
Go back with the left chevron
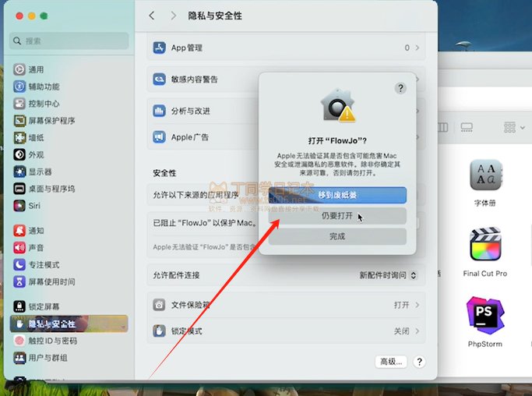pos(152,16)
